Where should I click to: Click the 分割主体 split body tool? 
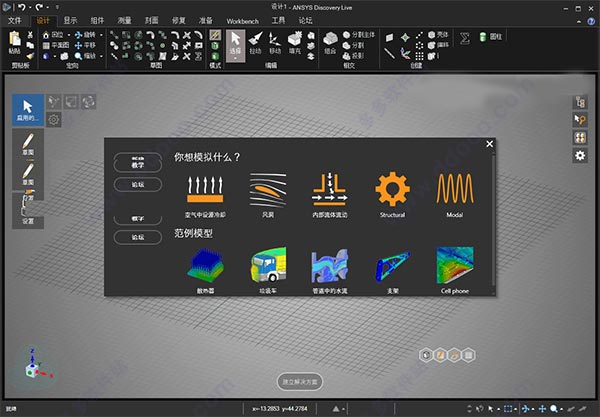coord(359,35)
